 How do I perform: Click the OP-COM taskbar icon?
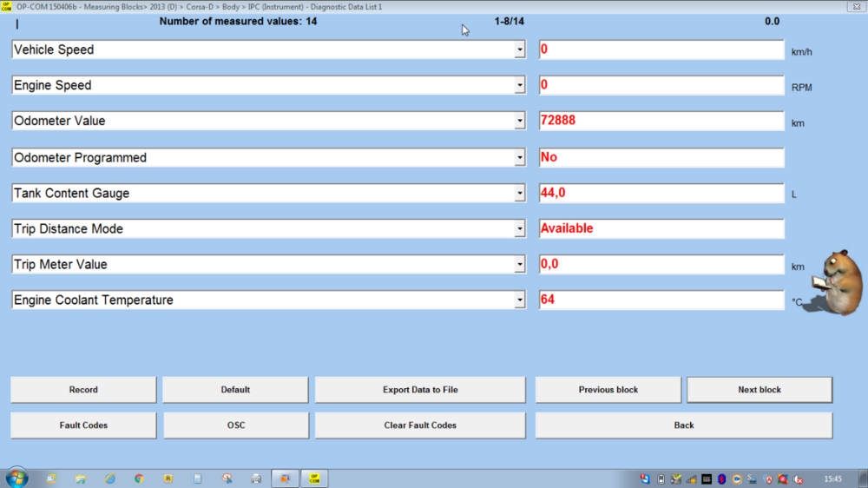pos(314,478)
